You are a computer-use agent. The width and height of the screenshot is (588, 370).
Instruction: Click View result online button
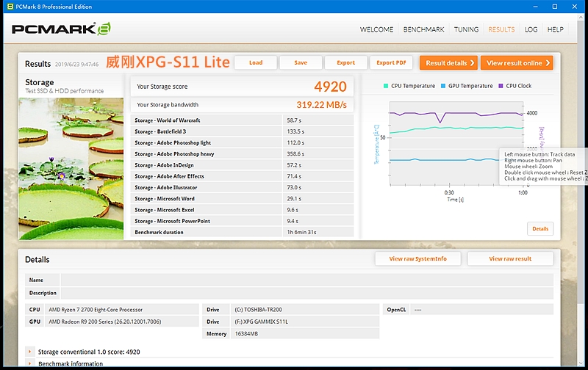(x=517, y=63)
